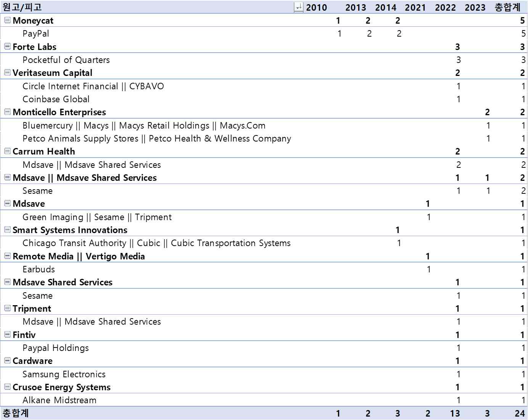Select the PayPal row label
The image size is (528, 420).
click(36, 34)
